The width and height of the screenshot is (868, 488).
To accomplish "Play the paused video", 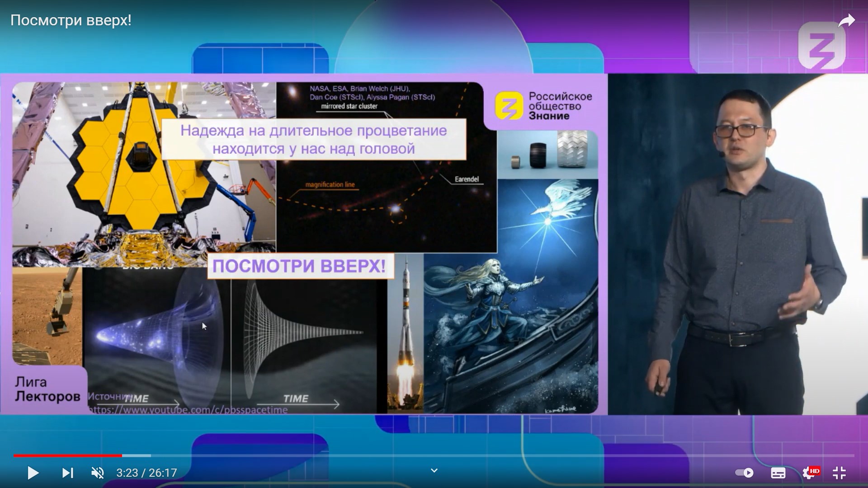I will [33, 473].
